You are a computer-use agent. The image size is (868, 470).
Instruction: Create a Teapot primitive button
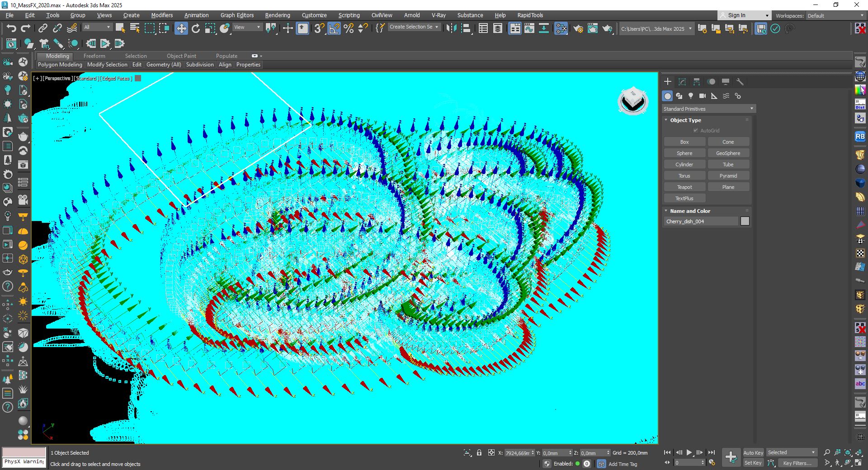684,187
